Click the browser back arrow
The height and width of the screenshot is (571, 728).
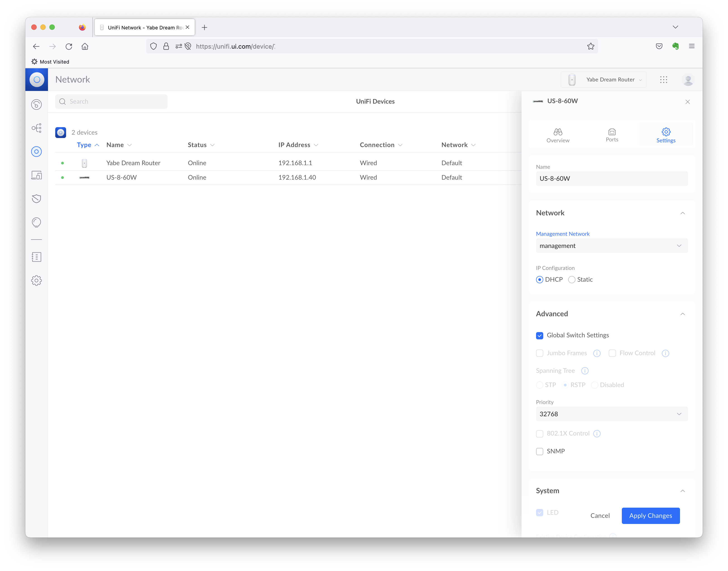click(x=36, y=46)
